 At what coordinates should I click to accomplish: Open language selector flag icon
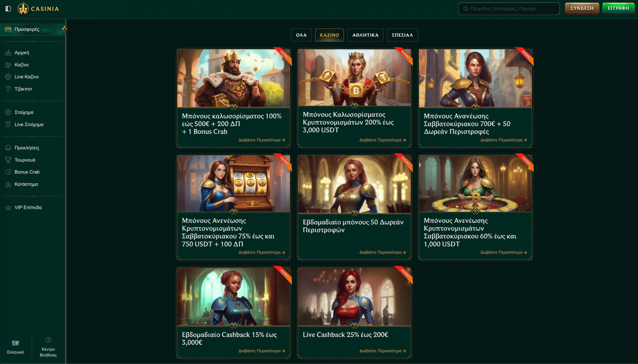point(15,343)
